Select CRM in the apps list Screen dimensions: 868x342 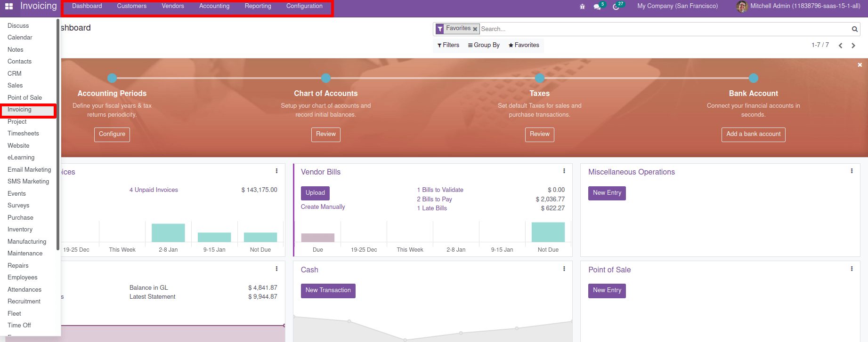(x=15, y=74)
